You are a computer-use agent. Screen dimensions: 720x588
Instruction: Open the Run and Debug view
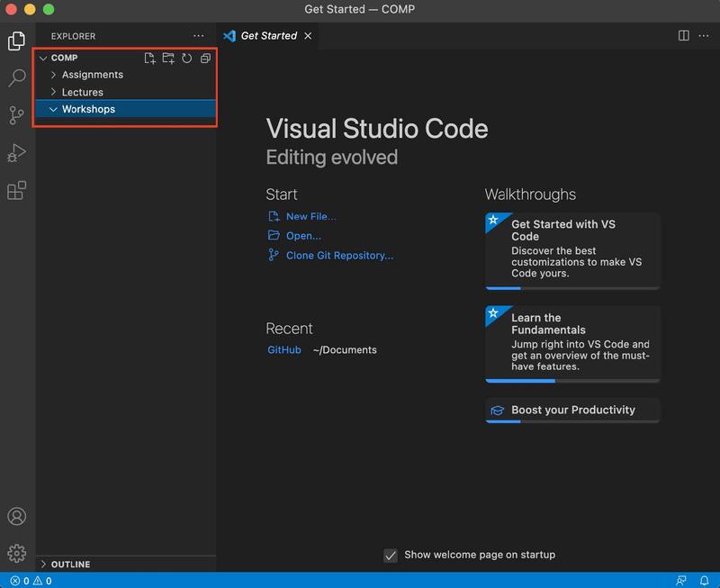point(16,153)
